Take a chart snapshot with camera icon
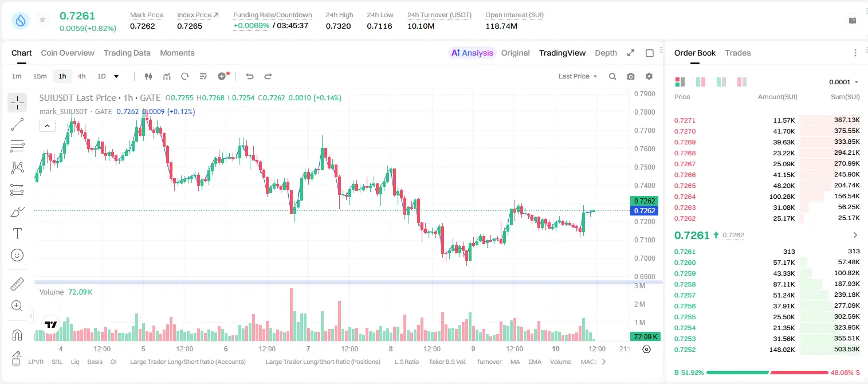Image resolution: width=868 pixels, height=384 pixels. click(631, 76)
